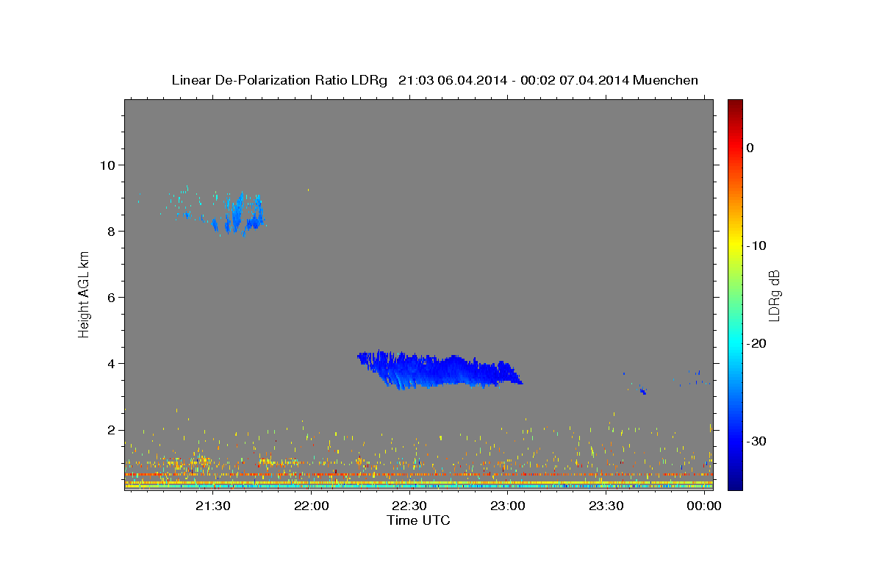Image resolution: width=882 pixels, height=588 pixels.
Task: Click the height tick label '4'
Action: tap(112, 363)
